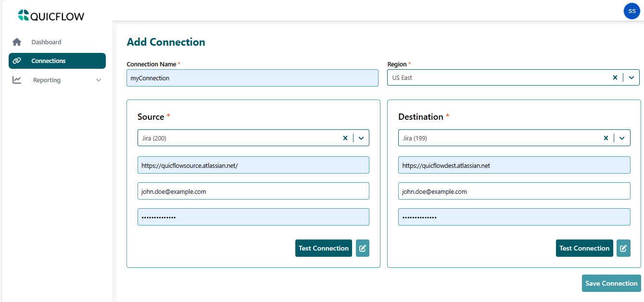
Task: Expand the Reporting menu chevron
Action: pos(99,80)
